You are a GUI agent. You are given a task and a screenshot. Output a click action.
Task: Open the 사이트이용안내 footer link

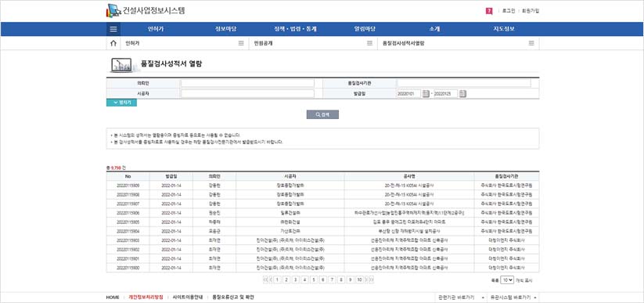[x=188, y=298]
